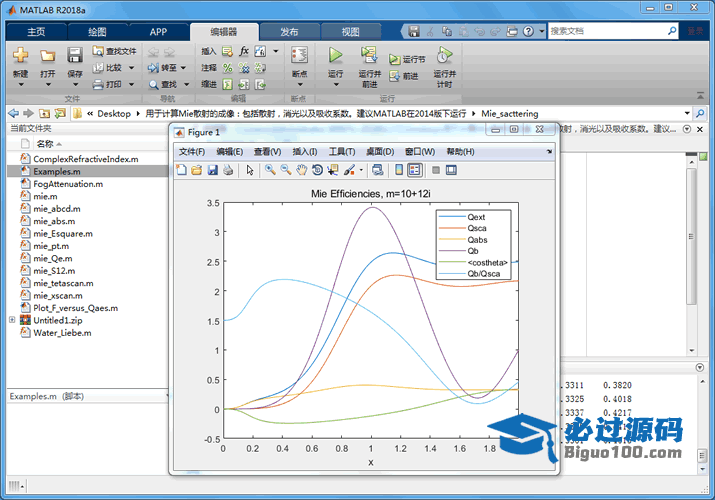This screenshot has height=500, width=715.
Task: Select the Edit Plot arrow tool in Figure 1
Action: (249, 170)
